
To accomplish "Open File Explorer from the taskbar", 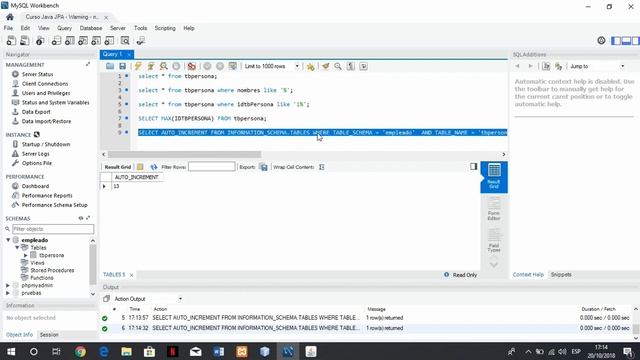I will (127, 351).
